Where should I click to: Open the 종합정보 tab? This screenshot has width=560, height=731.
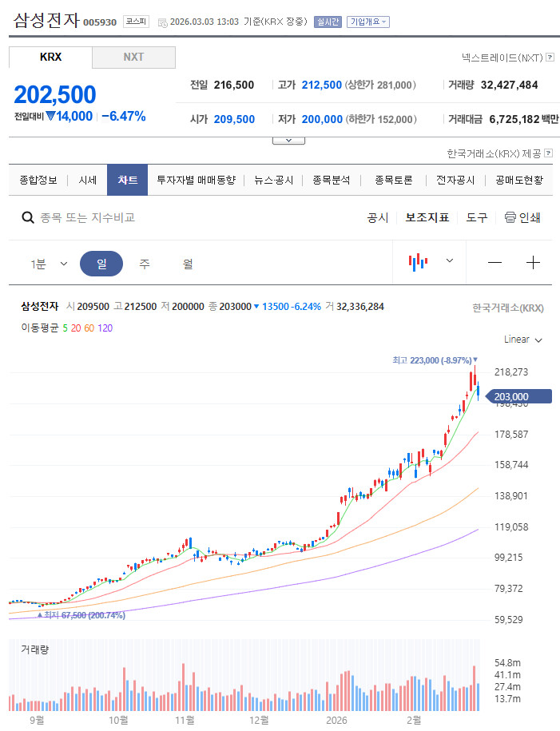[38, 180]
